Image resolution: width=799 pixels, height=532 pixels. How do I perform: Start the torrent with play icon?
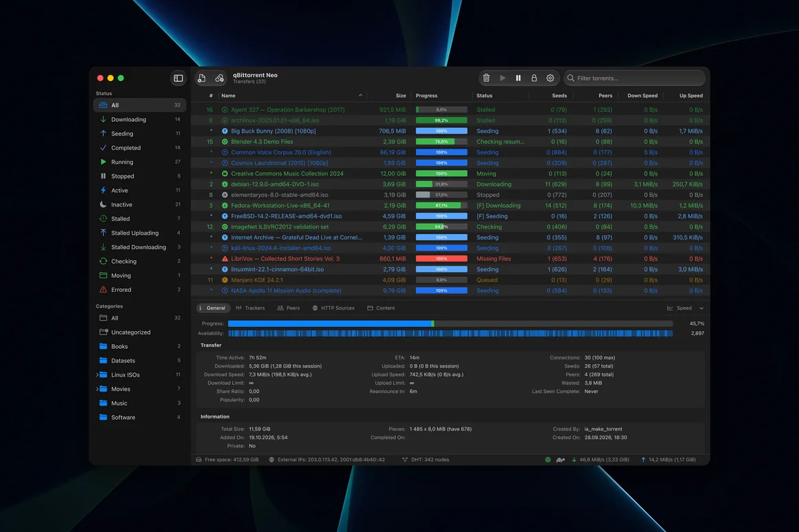(502, 78)
